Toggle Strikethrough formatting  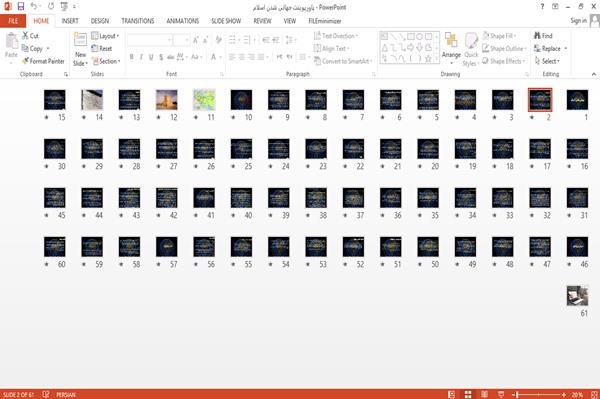coord(171,57)
